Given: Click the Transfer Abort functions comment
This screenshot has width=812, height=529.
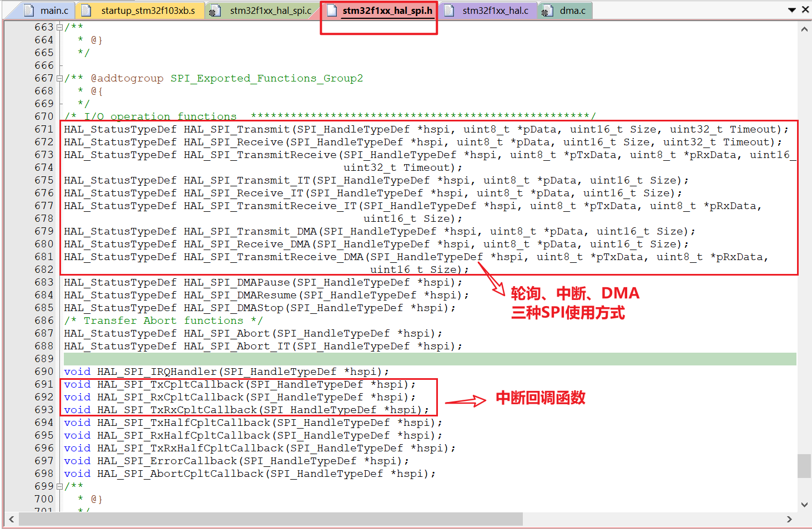Looking at the screenshot, I should pyautogui.click(x=164, y=321).
